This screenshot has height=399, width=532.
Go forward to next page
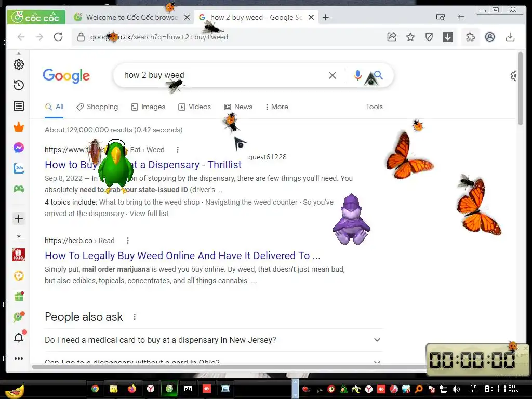click(39, 37)
